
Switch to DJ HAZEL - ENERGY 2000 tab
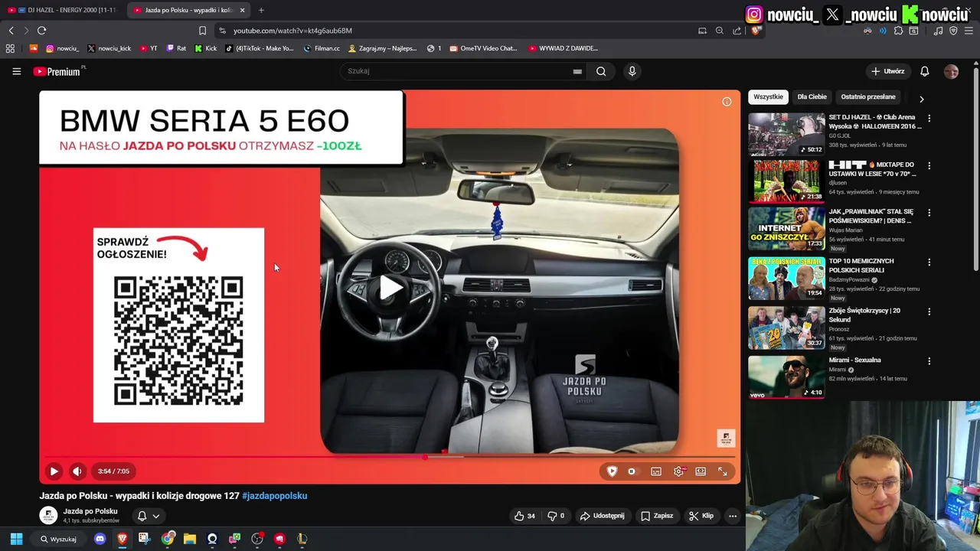point(62,10)
